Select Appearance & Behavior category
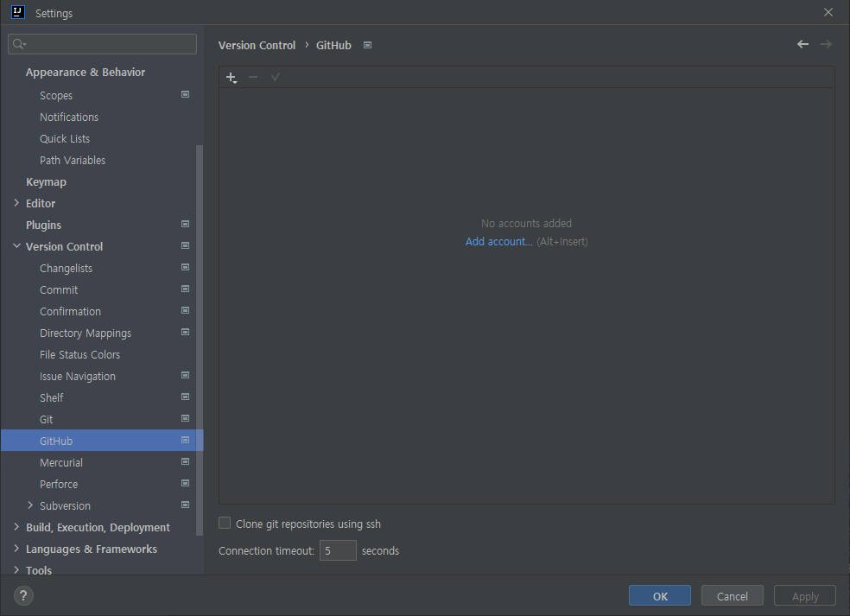Image resolution: width=850 pixels, height=616 pixels. pos(86,72)
